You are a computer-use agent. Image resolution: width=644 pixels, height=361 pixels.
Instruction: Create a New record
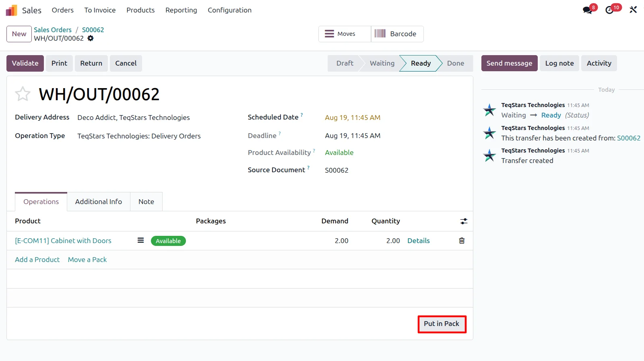(19, 34)
